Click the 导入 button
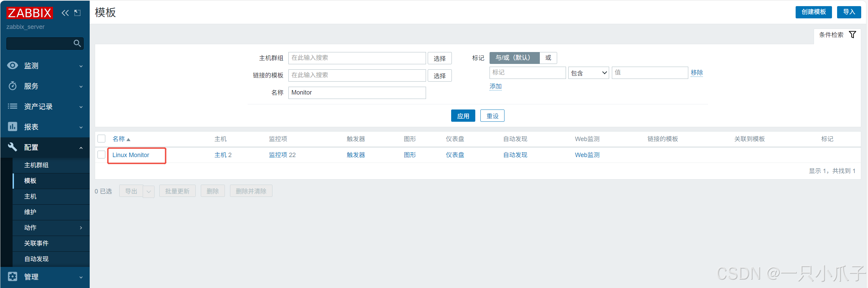This screenshot has height=288, width=868. tap(849, 12)
